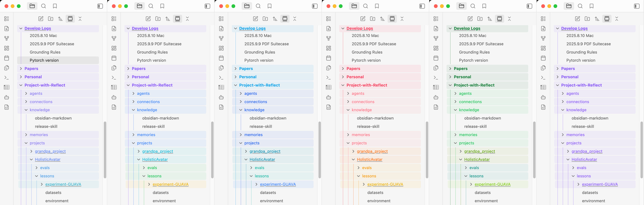644x205 pixels.
Task: Click the terminal icon in the sixth window ribbon
Action: [543, 78]
